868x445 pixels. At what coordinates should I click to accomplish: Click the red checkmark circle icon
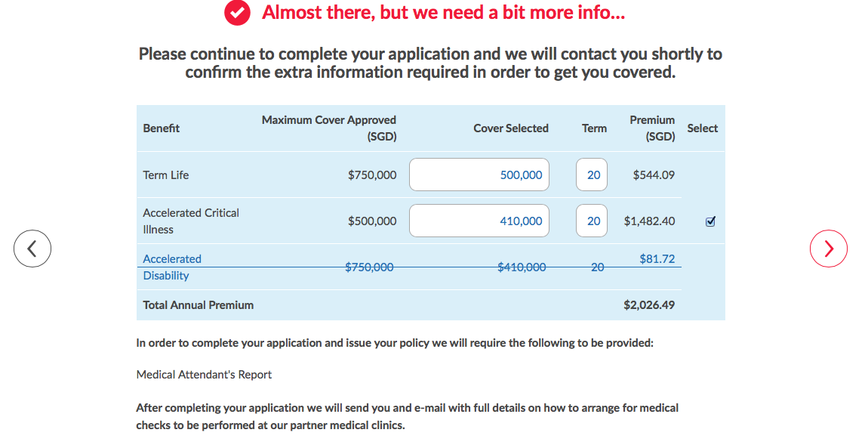(x=237, y=13)
